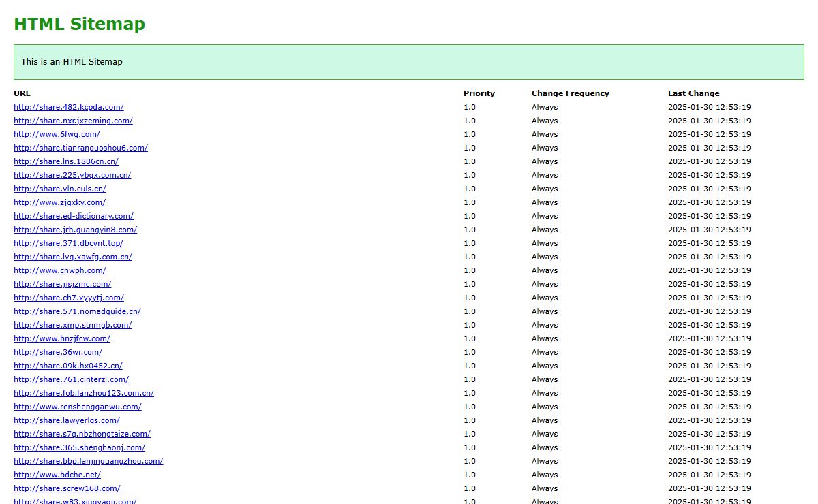
Task: Click timestamp in share.371.dbcvnt.top row
Action: point(710,243)
